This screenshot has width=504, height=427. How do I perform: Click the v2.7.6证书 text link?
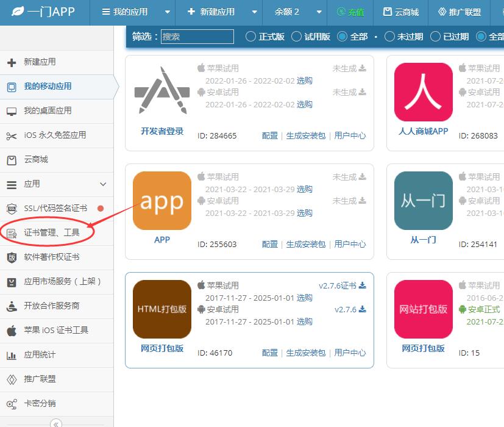[x=338, y=285]
